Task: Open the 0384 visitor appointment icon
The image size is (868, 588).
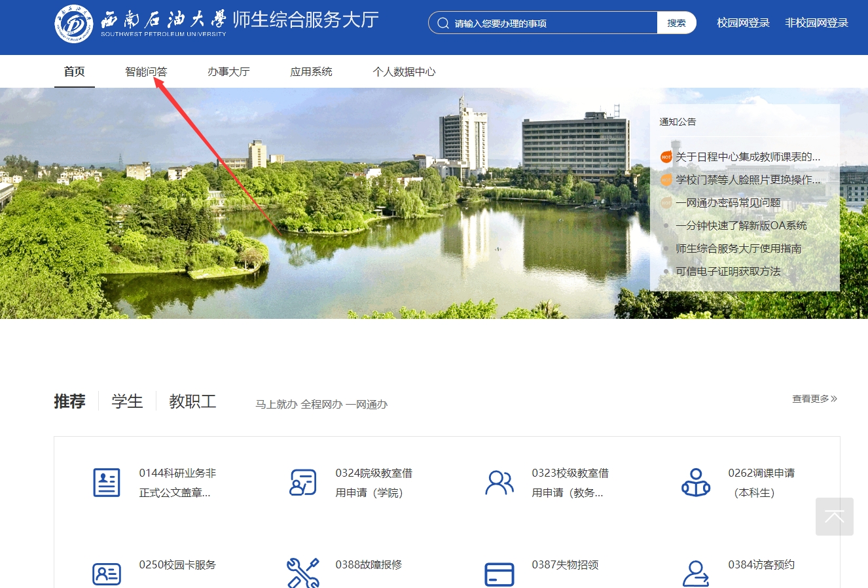Action: click(696, 574)
